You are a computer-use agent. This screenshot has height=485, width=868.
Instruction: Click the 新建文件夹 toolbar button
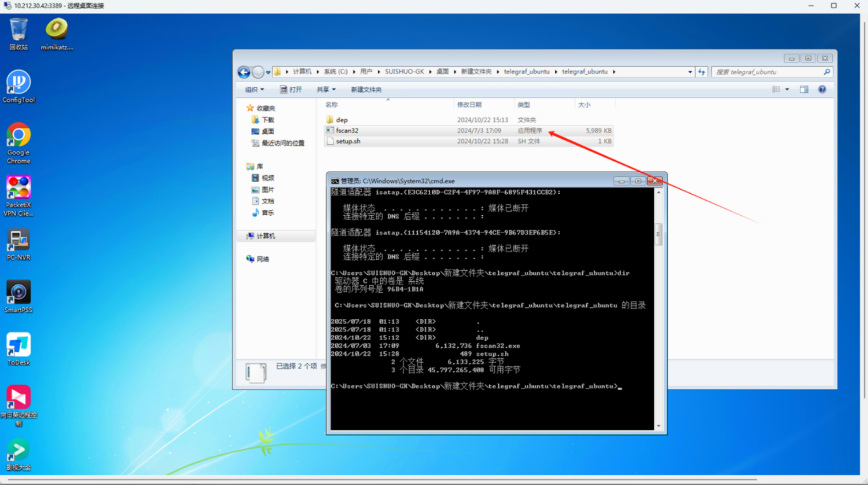(366, 89)
